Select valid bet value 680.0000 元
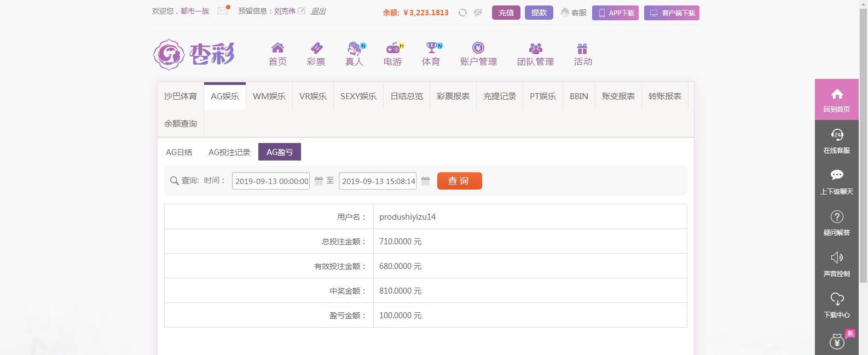868x355 pixels. (400, 266)
